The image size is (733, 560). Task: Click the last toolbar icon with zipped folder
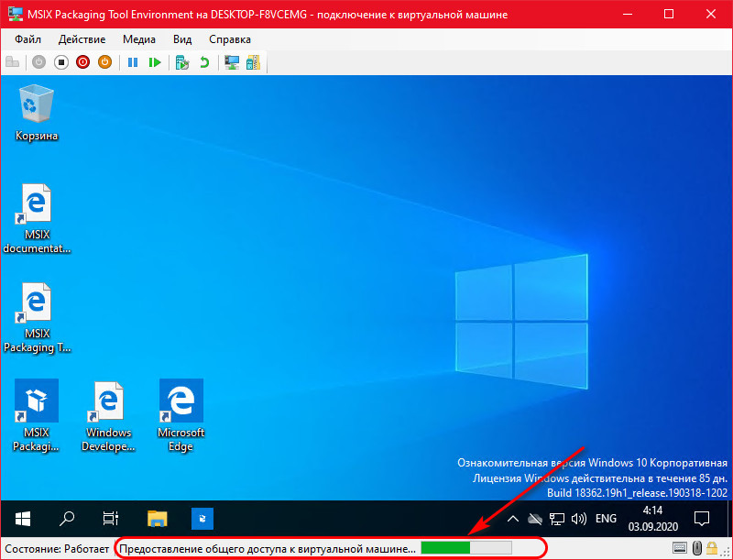click(x=254, y=62)
